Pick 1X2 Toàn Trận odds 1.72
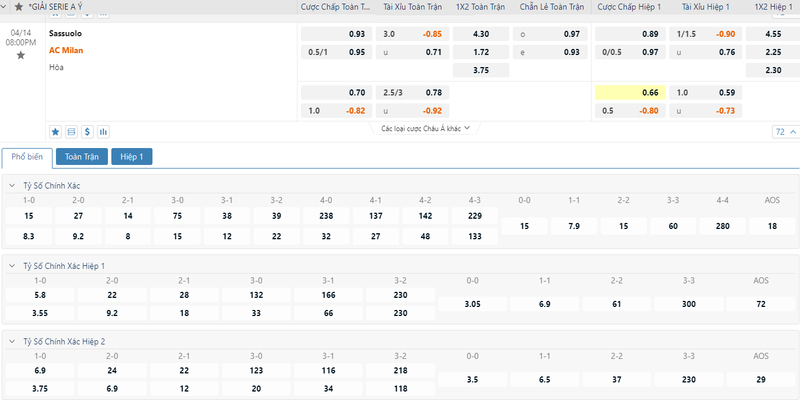The image size is (800, 400). coord(481,52)
